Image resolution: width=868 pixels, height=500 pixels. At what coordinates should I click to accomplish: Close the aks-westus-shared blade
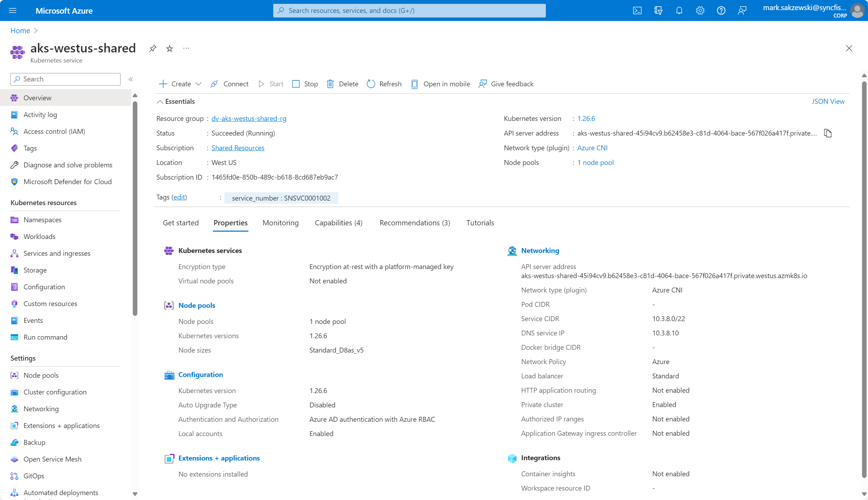pos(849,48)
